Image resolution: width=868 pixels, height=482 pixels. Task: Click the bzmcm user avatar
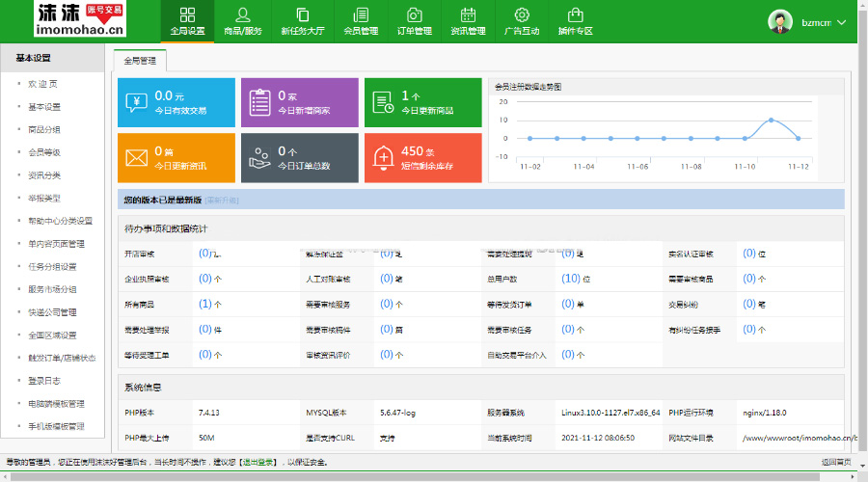(x=780, y=22)
